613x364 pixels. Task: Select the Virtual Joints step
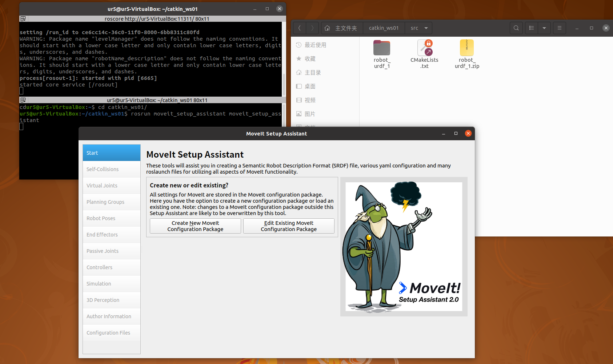pyautogui.click(x=112, y=186)
